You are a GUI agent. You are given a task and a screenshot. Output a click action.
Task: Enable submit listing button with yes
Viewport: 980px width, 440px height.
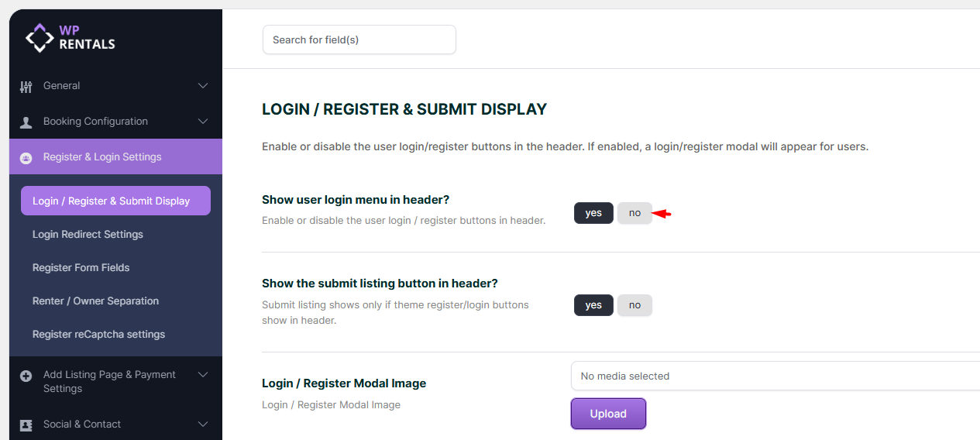point(593,305)
